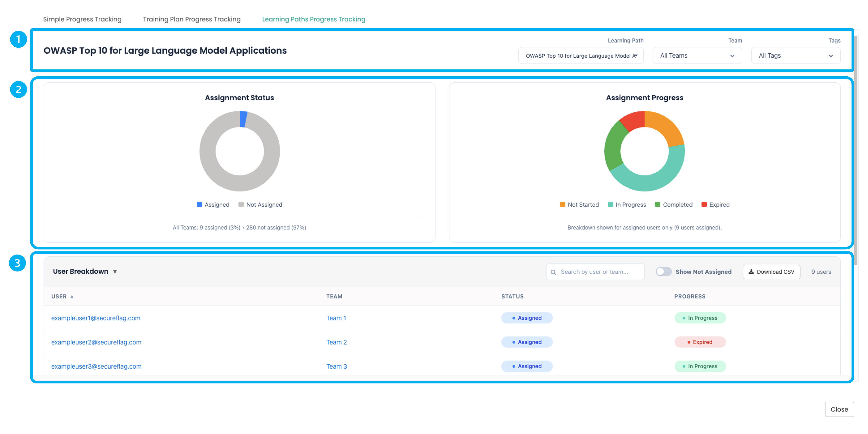Click the numbered badge 1 marker
The image size is (868, 434).
[18, 39]
